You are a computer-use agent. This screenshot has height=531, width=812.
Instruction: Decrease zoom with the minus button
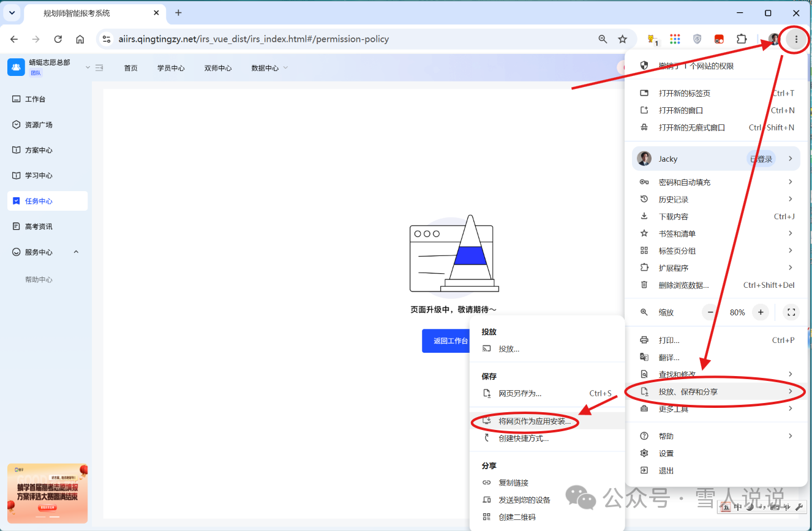711,312
